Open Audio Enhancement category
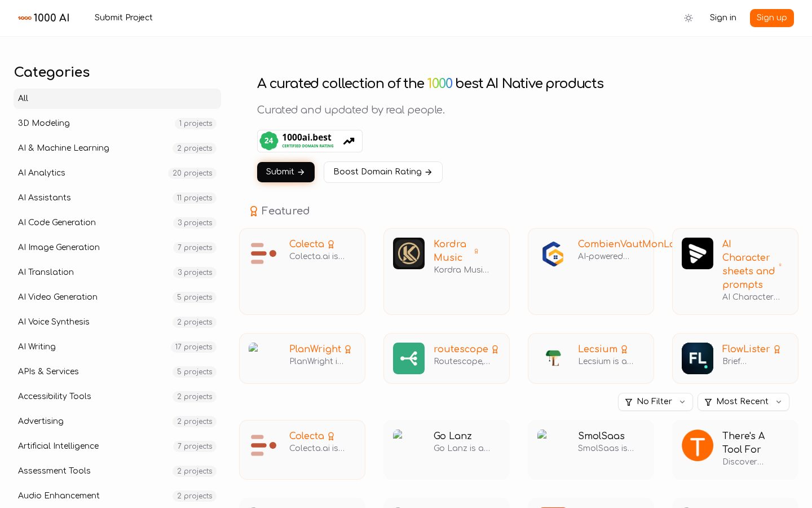The height and width of the screenshot is (508, 812). click(117, 496)
